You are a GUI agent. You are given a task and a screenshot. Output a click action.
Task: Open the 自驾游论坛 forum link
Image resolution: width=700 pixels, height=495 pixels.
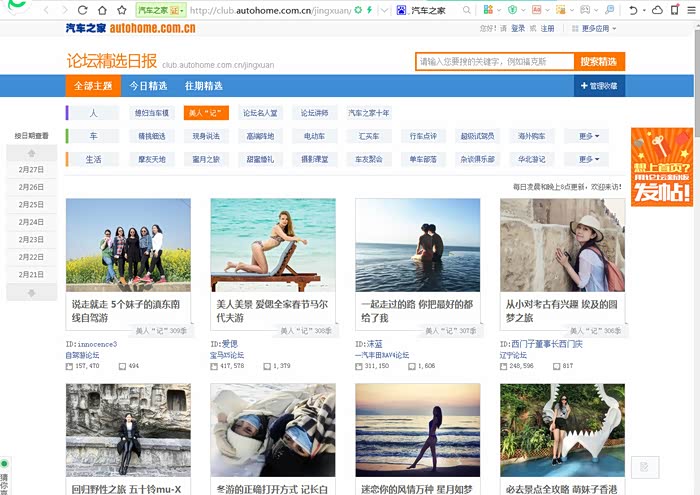[83, 355]
